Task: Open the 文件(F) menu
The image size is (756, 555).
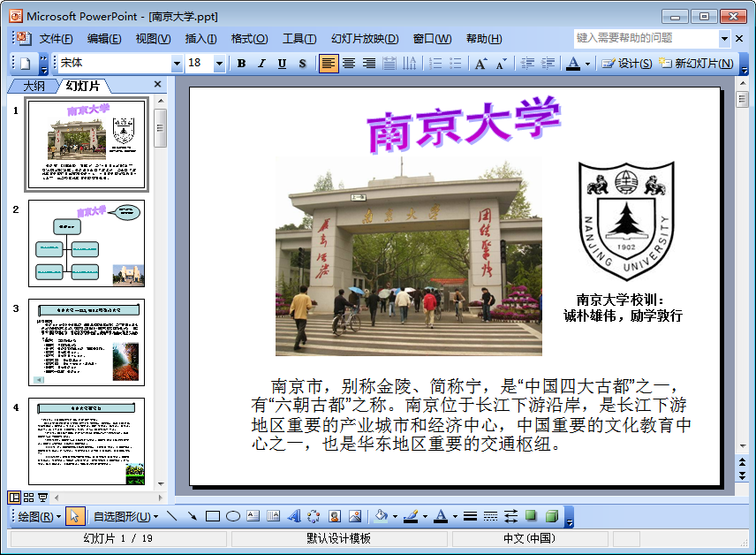Action: (x=56, y=39)
